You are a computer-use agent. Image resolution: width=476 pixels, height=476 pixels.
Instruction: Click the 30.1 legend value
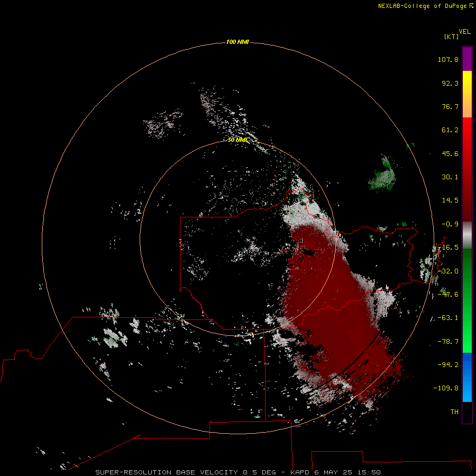point(450,177)
